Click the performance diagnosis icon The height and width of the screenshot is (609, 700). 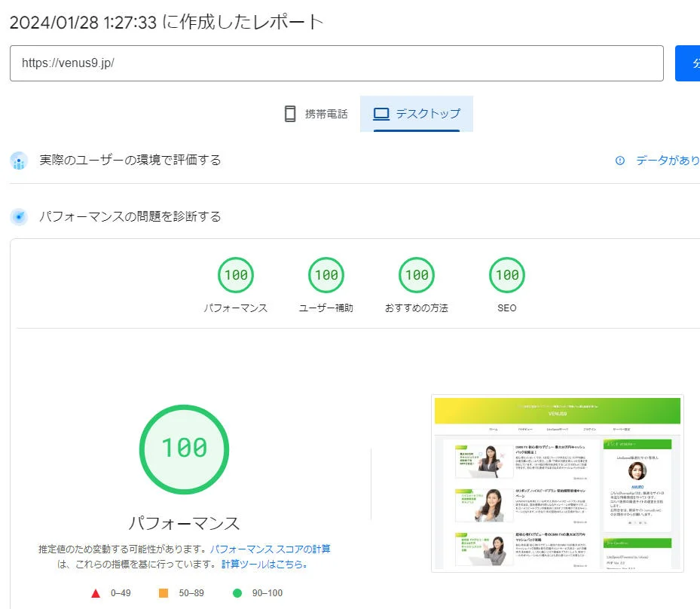tap(19, 217)
